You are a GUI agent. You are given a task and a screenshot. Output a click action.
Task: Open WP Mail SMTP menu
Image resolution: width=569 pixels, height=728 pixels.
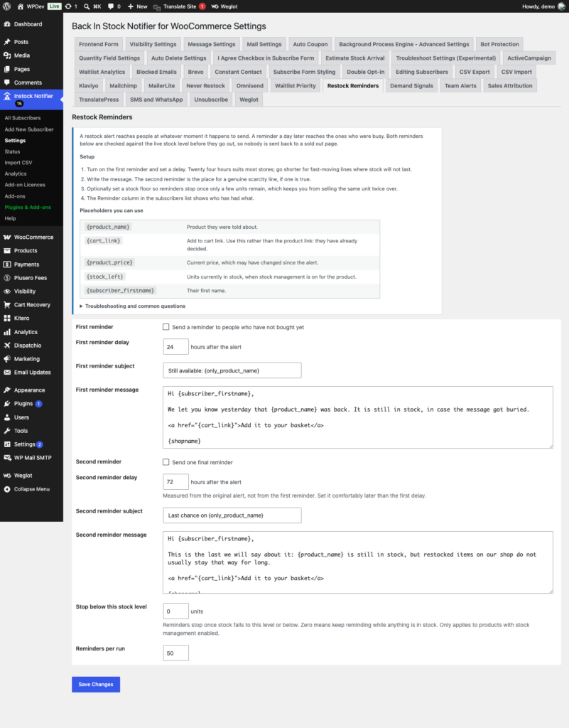click(x=31, y=458)
